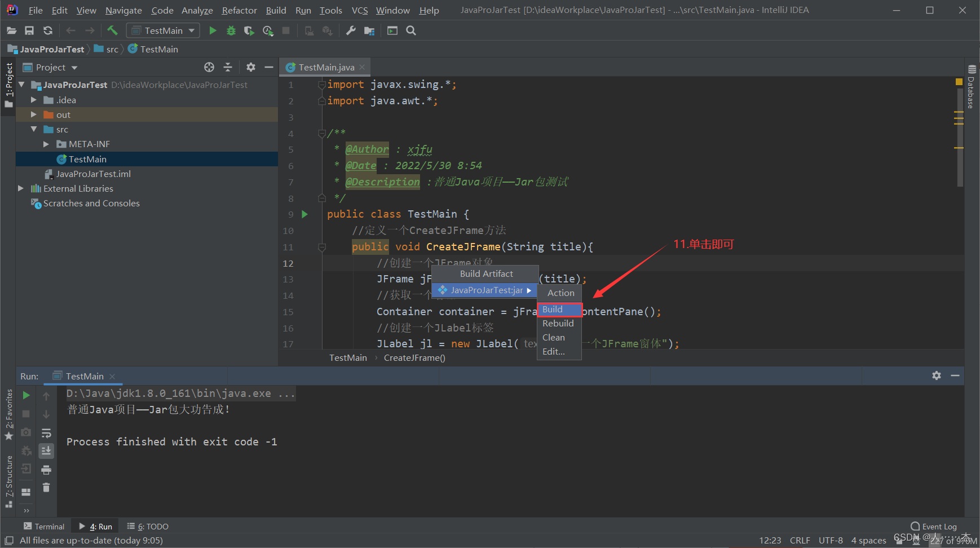Toggle the 1: Project side tool window
The image size is (980, 548).
pos(8,86)
